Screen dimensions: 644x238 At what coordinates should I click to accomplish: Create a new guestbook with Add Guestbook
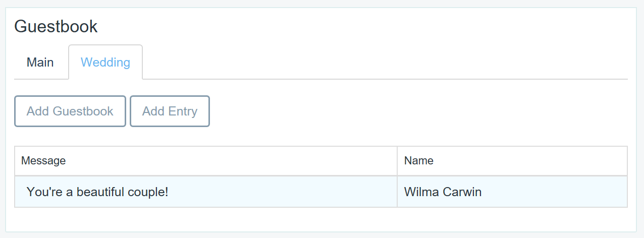pos(70,111)
